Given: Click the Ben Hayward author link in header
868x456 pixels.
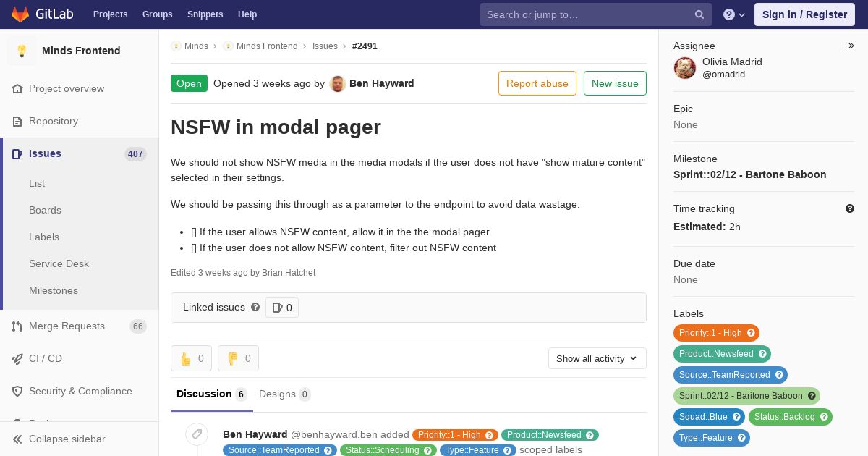Looking at the screenshot, I should pos(382,83).
